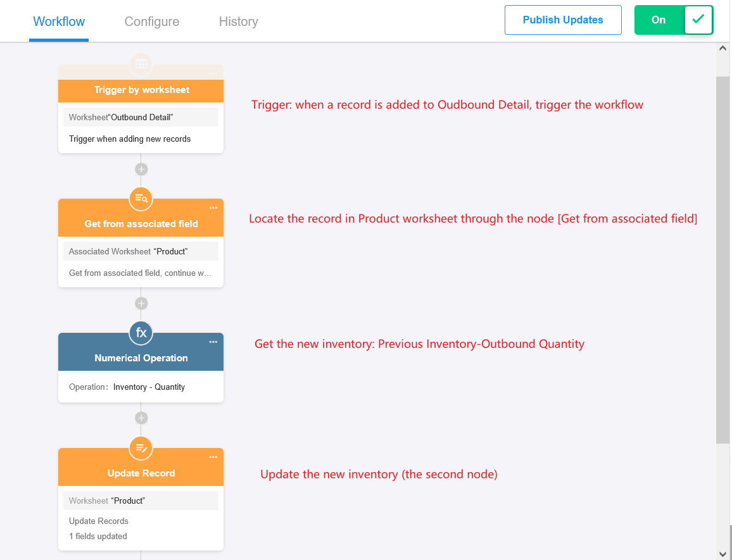Switch to the Workflow tab
732x560 pixels.
59,22
